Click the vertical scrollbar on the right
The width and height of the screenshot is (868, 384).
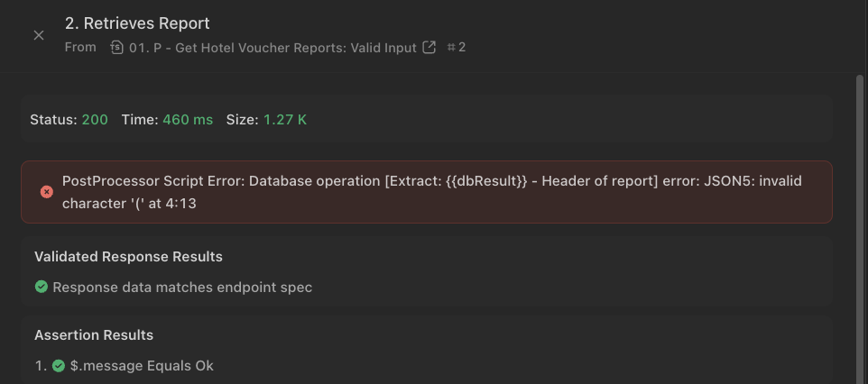tap(860, 228)
